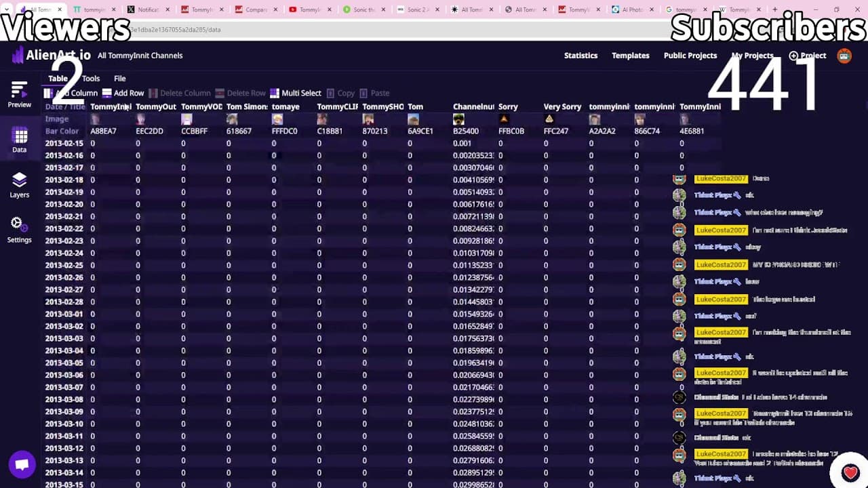This screenshot has width=868, height=488.
Task: Select the ChannelInut column image thumbnail
Action: pos(458,119)
